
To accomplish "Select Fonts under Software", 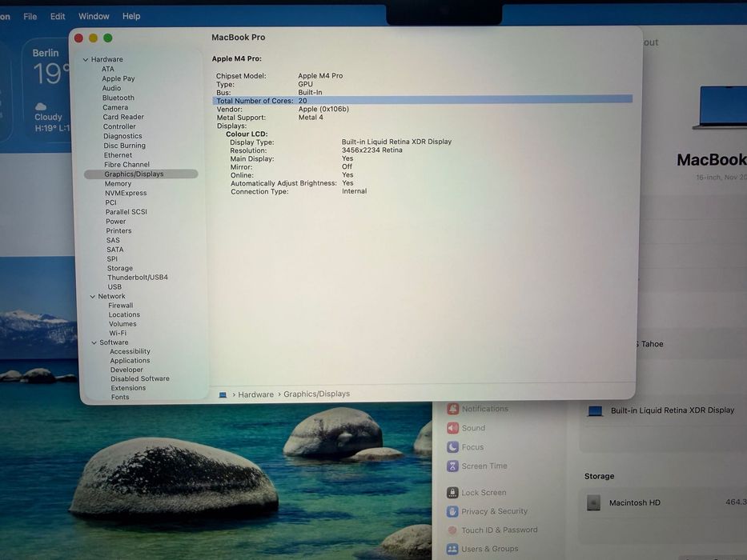I will 119,397.
